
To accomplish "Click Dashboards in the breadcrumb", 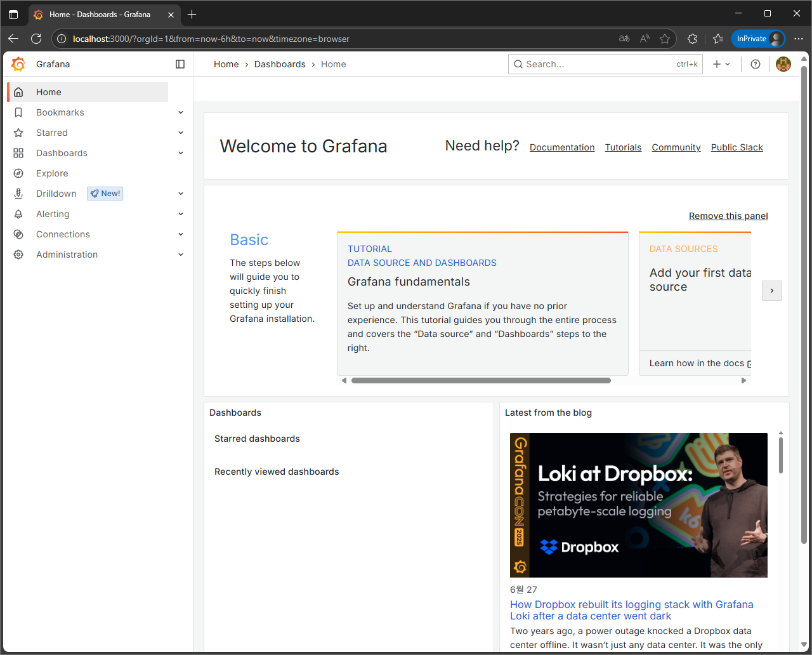I will (280, 64).
